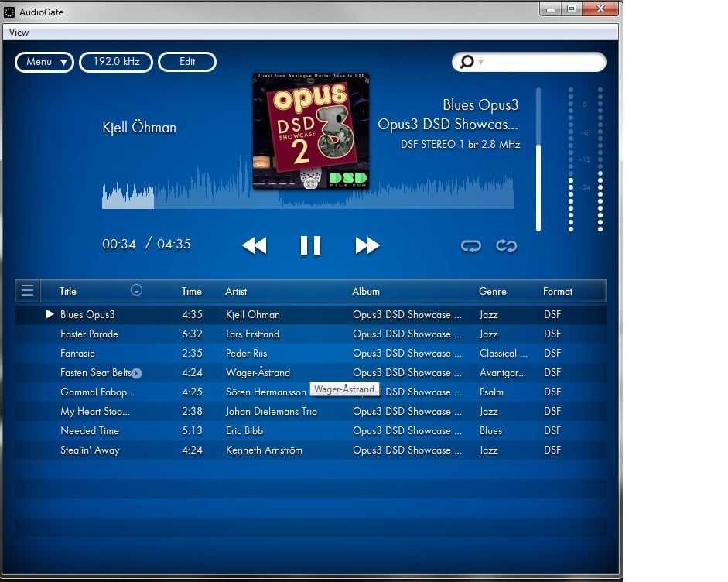Click the Title column sort indicator icon
728x582 pixels.
click(136, 289)
